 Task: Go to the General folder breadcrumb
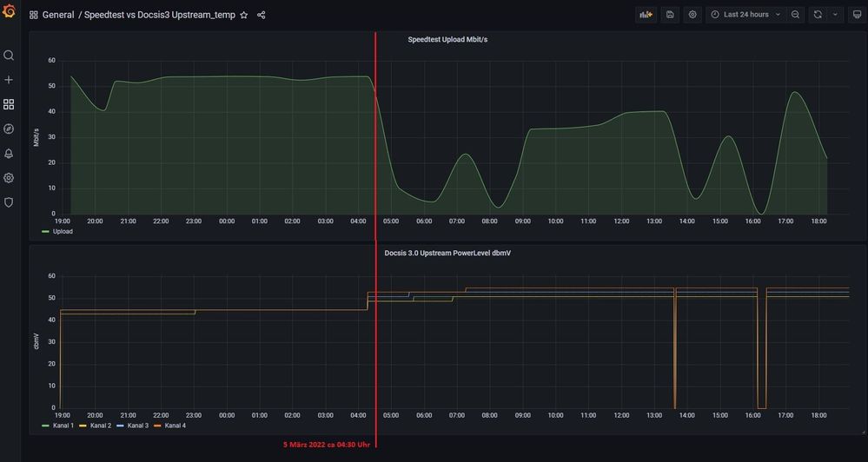[58, 15]
